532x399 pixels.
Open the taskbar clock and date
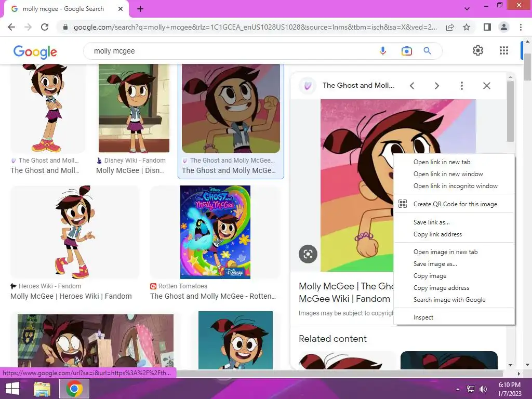click(509, 389)
